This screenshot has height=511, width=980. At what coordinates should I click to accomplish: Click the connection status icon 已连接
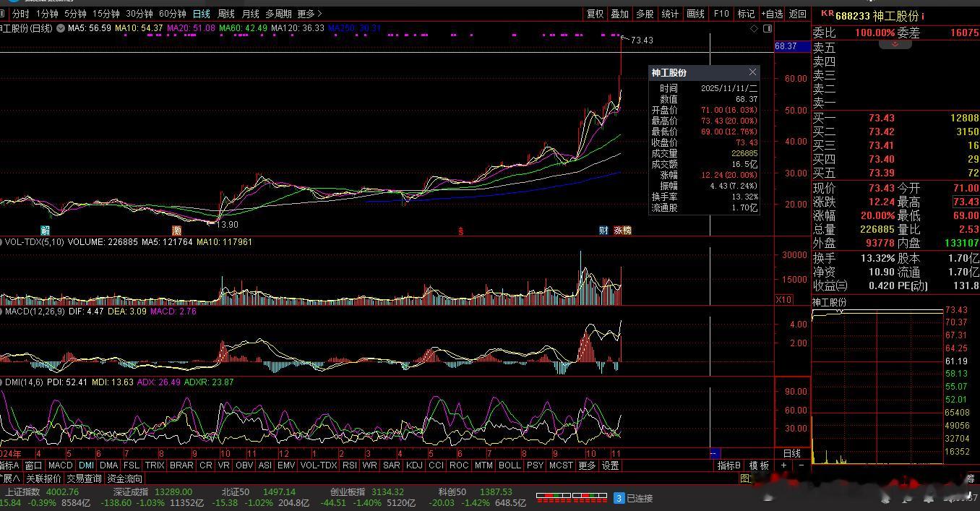pos(619,498)
